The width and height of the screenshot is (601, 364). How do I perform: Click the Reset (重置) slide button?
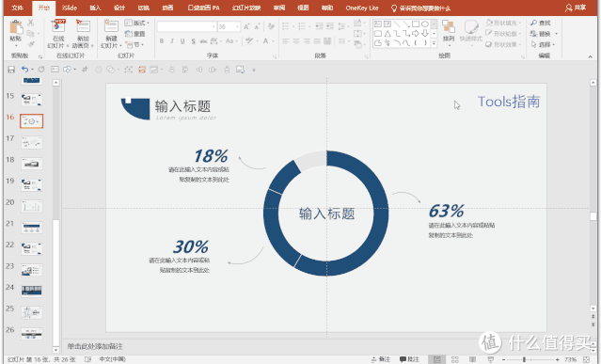[x=135, y=34]
